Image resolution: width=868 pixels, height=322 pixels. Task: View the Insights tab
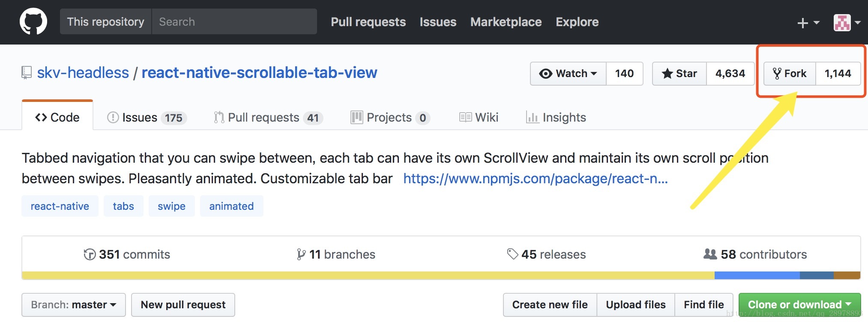(556, 118)
